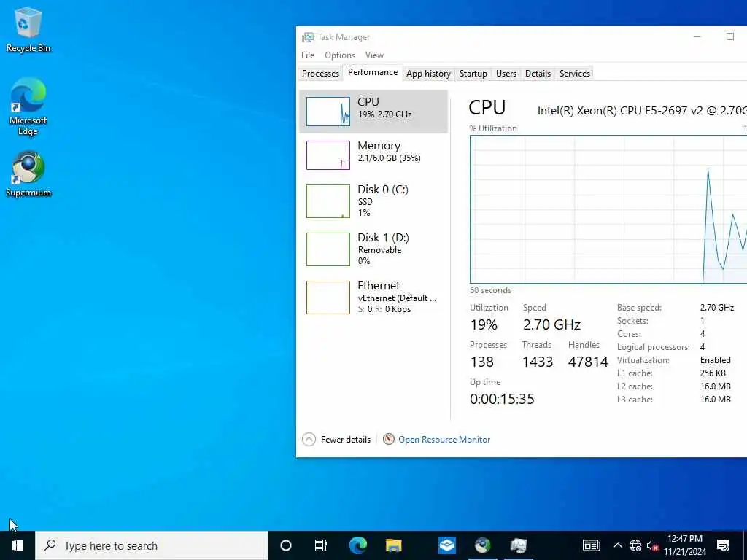
Task: Click the Speed value 2.70 GHz
Action: click(551, 324)
